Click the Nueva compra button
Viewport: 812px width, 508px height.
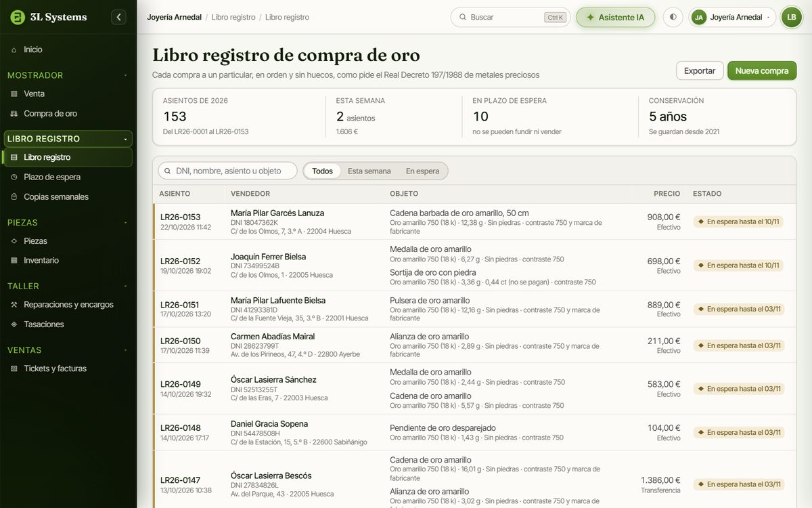pos(762,70)
